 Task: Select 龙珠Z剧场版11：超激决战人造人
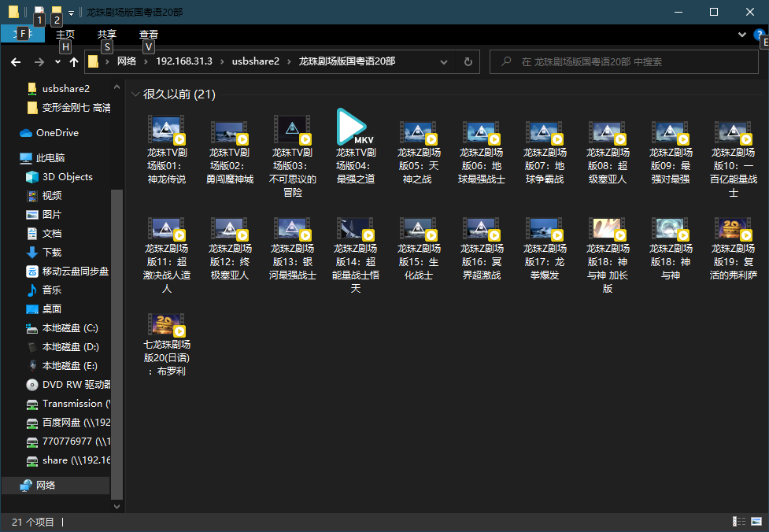pyautogui.click(x=166, y=255)
